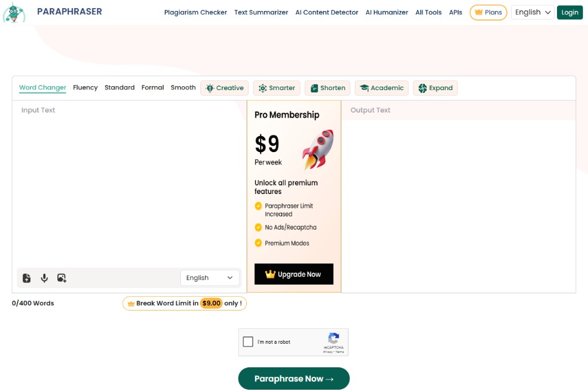
Task: Click the Upgrade Now button
Action: tap(294, 274)
